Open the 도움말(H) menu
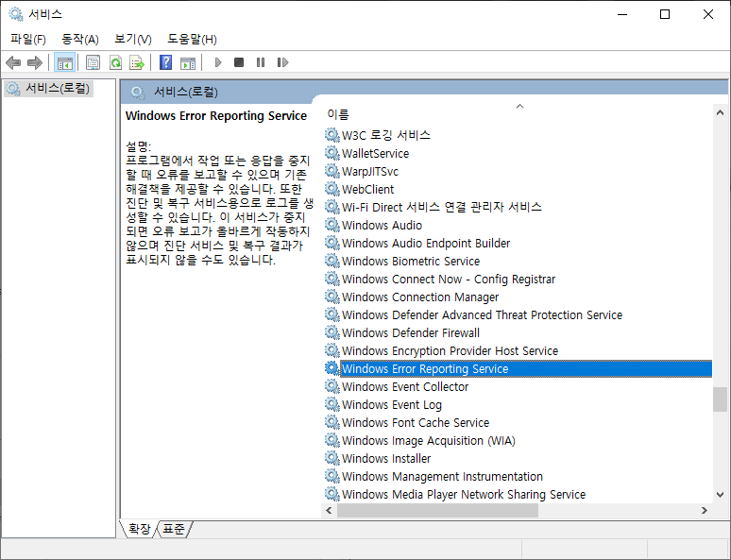The width and height of the screenshot is (731, 560). pyautogui.click(x=192, y=39)
